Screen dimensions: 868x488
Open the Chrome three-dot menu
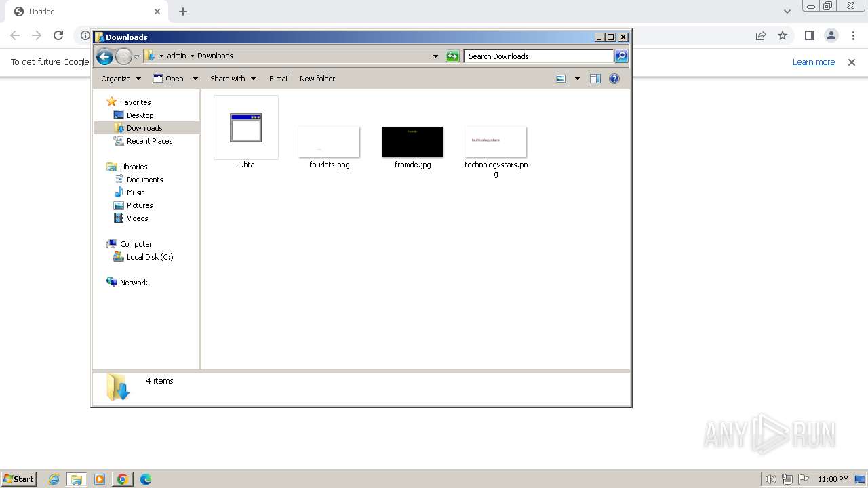click(853, 35)
